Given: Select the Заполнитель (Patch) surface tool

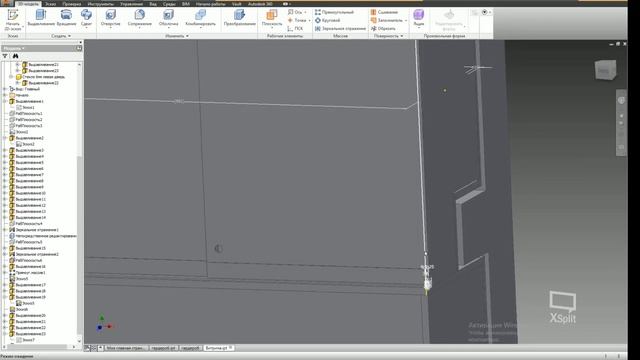Looking at the screenshot, I should (x=387, y=20).
